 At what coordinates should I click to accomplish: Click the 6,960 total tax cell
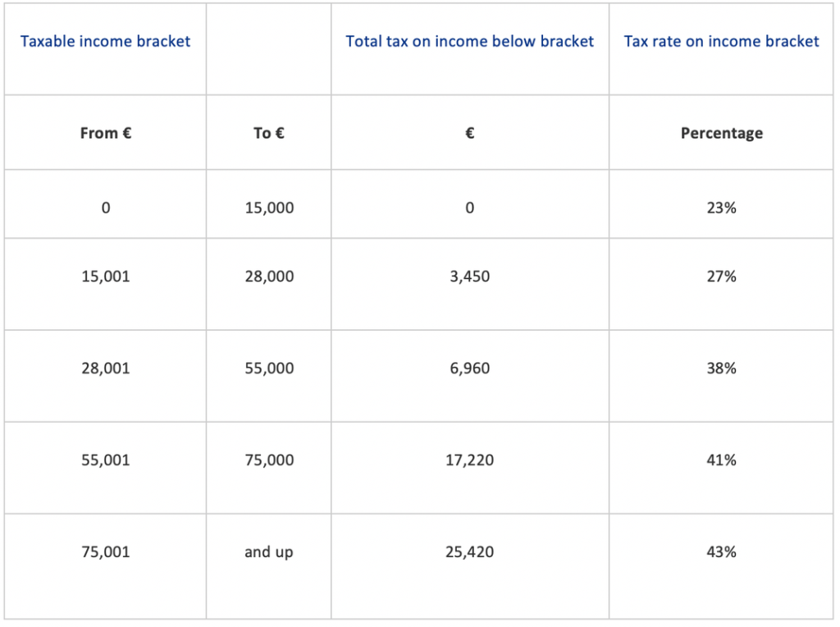click(469, 368)
